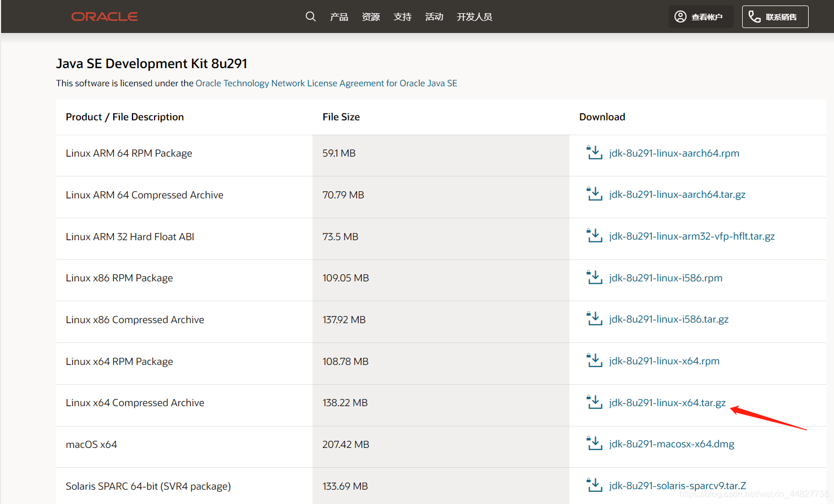
Task: Download jdk-8u291-solaris-sparcv9.tar.Z
Action: pyautogui.click(x=678, y=485)
